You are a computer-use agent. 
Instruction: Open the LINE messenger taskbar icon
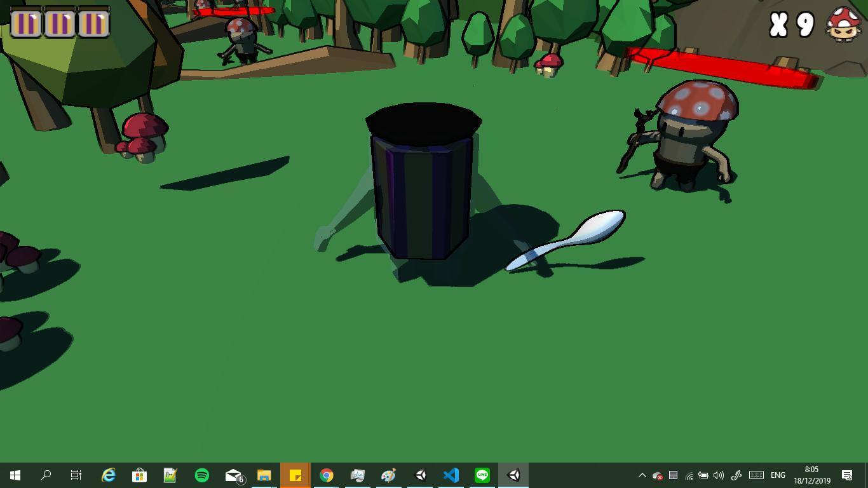pos(482,475)
